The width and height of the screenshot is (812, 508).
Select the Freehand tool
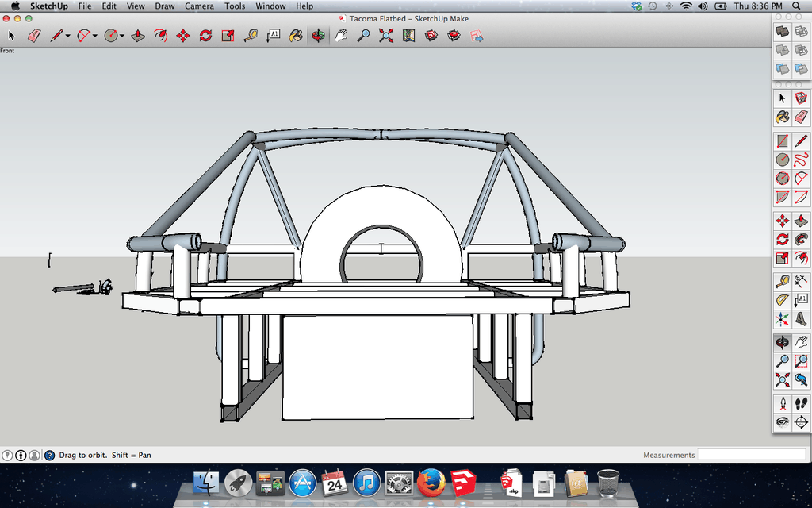801,159
